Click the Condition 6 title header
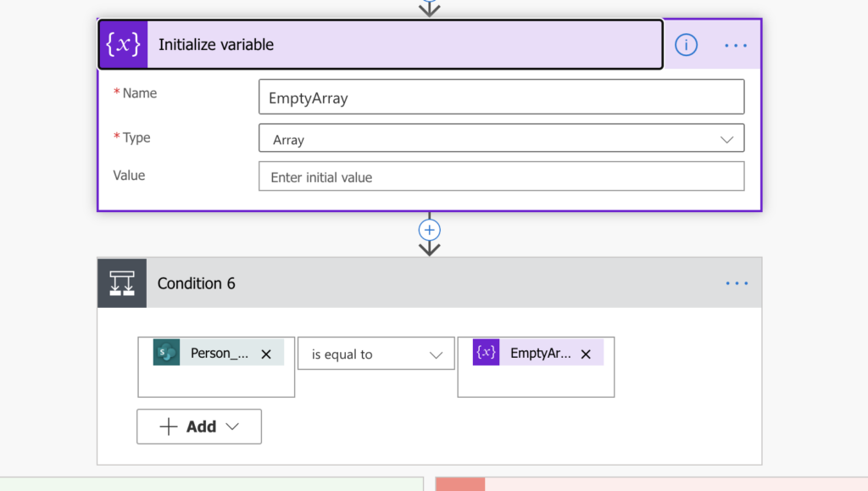This screenshot has width=868, height=491. [x=430, y=283]
